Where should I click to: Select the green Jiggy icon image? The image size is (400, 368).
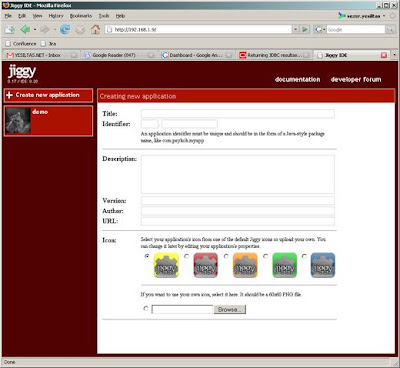tap(284, 265)
